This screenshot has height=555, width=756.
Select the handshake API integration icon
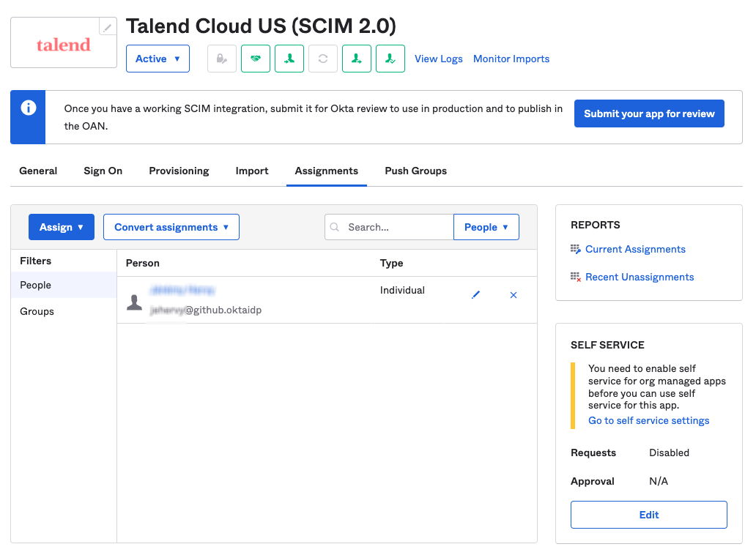click(x=255, y=59)
